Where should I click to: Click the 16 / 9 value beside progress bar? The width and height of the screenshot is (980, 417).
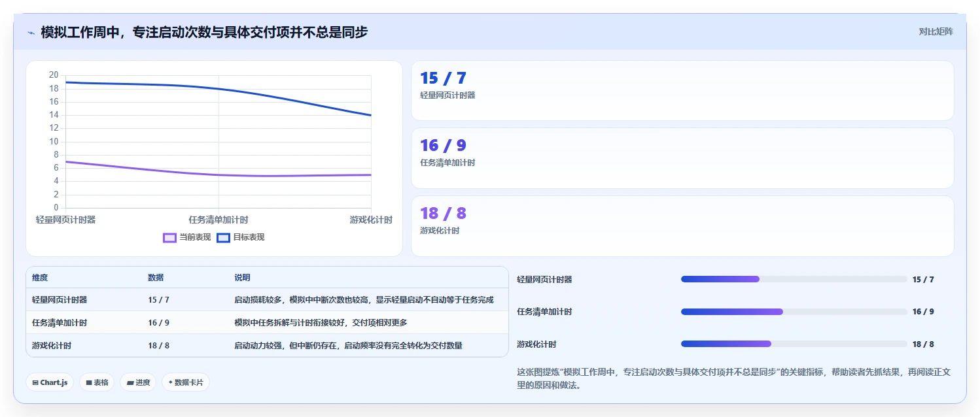(923, 312)
